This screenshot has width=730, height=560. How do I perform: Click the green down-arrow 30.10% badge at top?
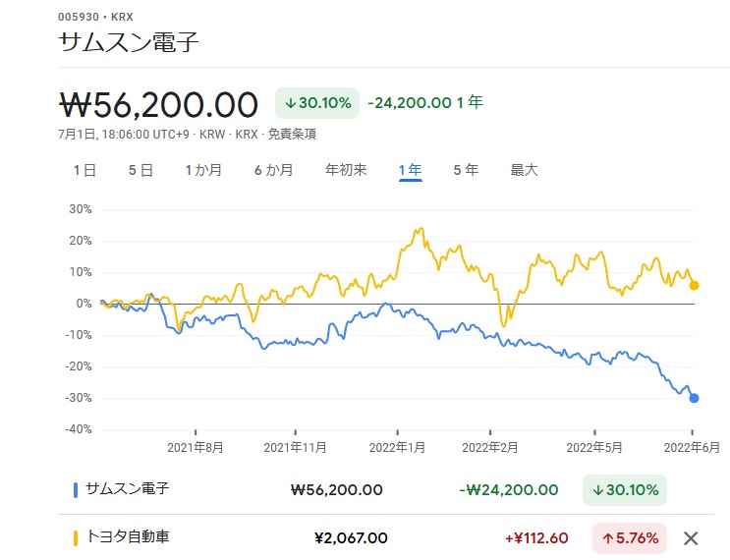tap(317, 103)
